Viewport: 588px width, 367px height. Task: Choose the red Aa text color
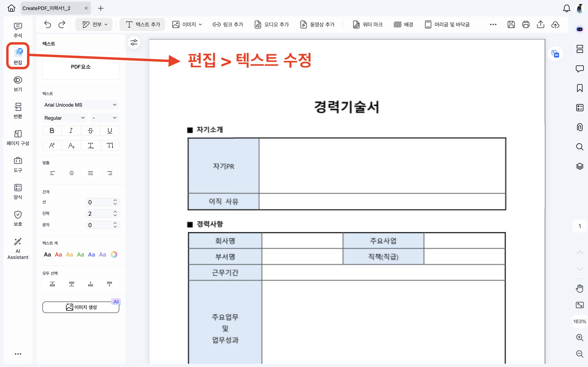pyautogui.click(x=58, y=255)
